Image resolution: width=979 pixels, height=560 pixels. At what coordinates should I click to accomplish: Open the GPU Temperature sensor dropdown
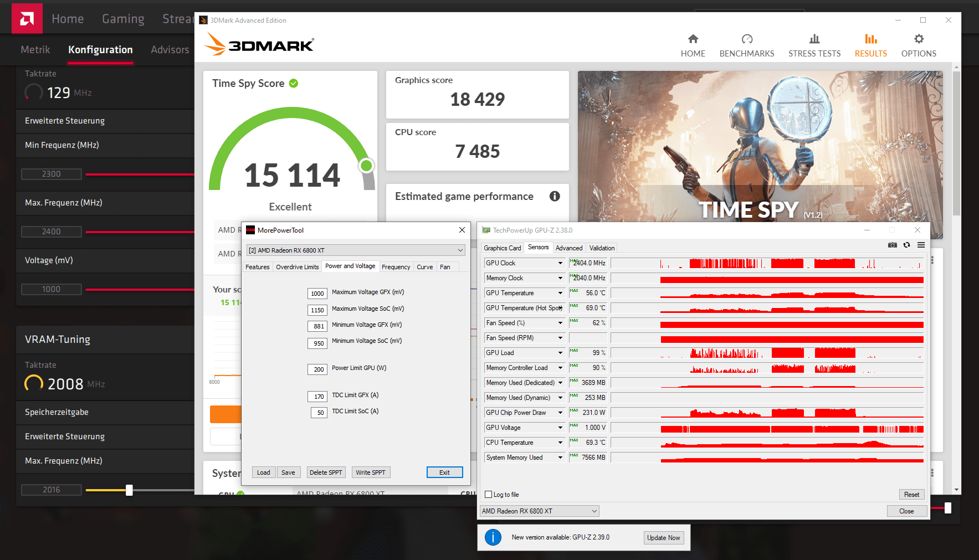tap(560, 293)
